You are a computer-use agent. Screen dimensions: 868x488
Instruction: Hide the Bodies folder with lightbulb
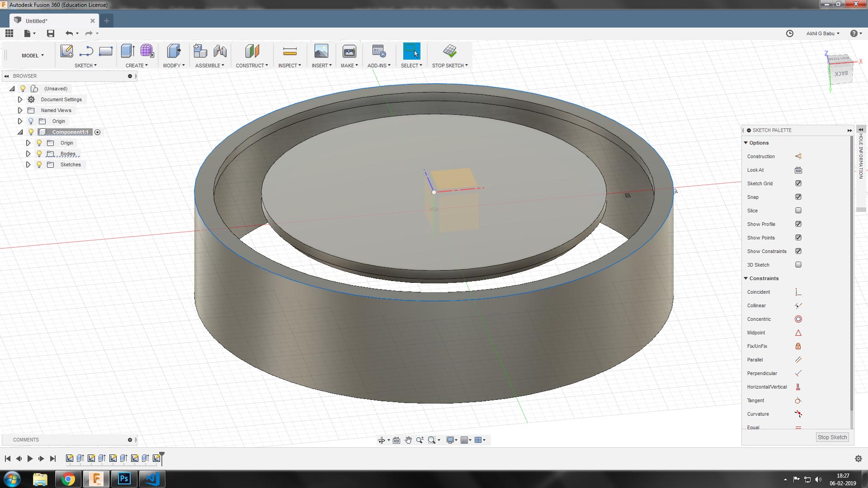tap(39, 154)
